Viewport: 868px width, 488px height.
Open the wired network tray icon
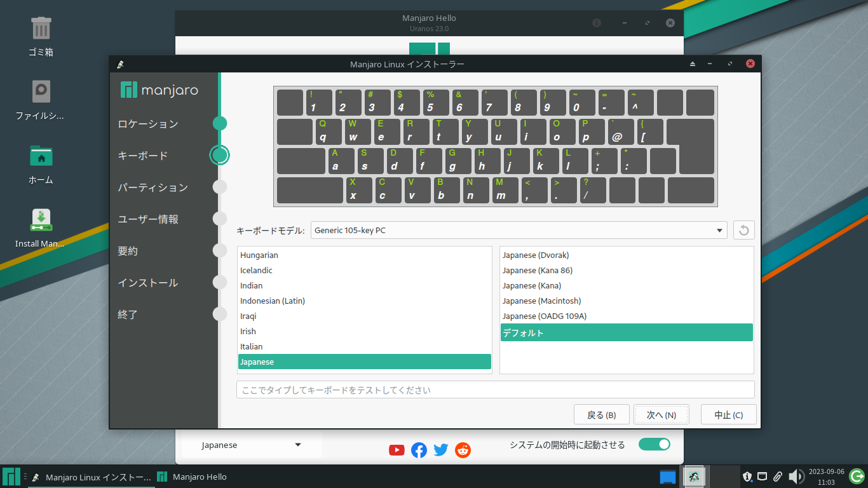[763, 476]
